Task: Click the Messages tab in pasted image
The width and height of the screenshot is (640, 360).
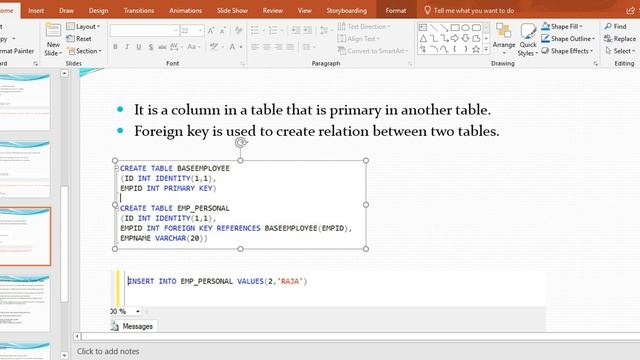Action: coord(133,326)
